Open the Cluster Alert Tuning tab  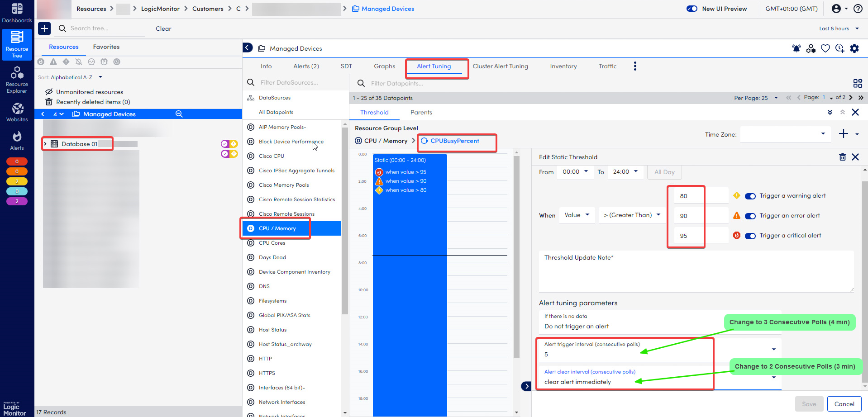501,66
